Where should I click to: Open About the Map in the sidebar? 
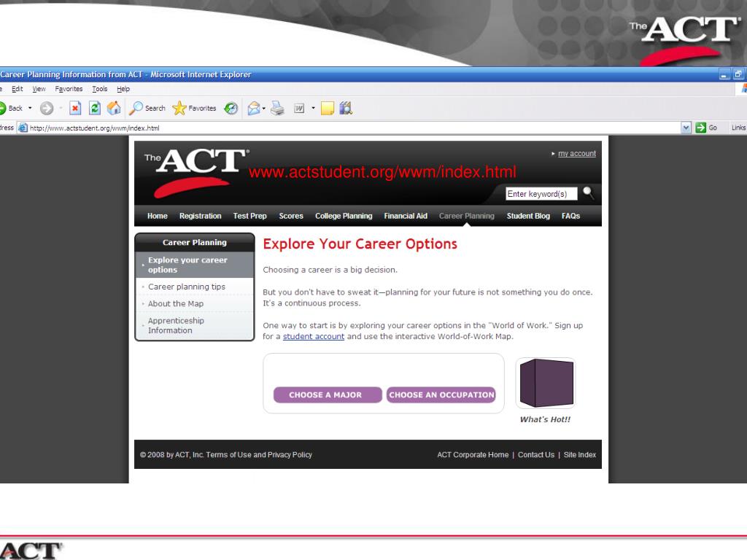[175, 304]
